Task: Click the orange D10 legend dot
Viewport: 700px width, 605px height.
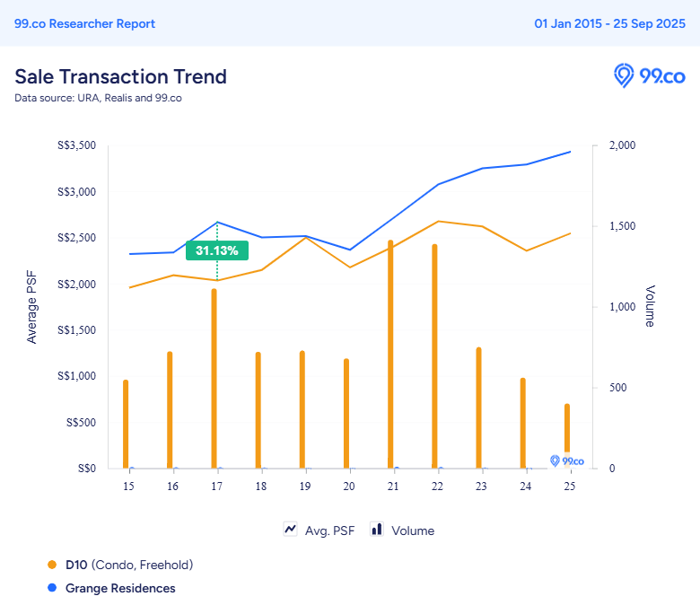Action: click(51, 565)
